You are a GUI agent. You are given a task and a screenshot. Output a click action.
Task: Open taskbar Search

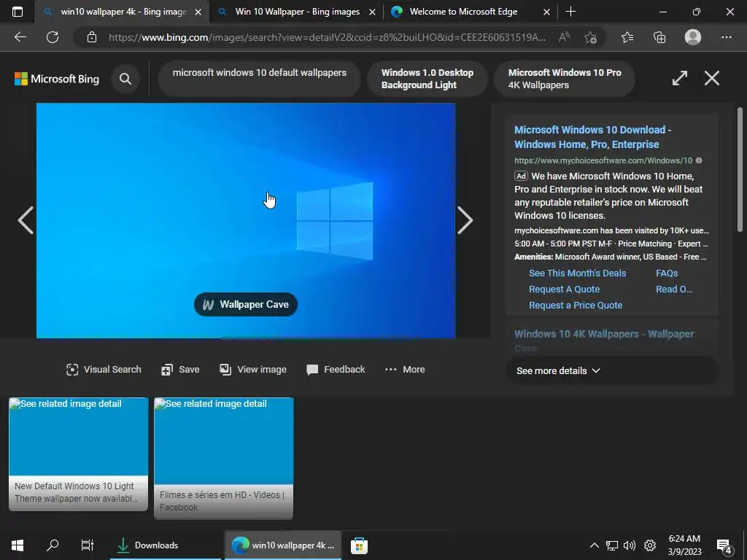pyautogui.click(x=53, y=545)
